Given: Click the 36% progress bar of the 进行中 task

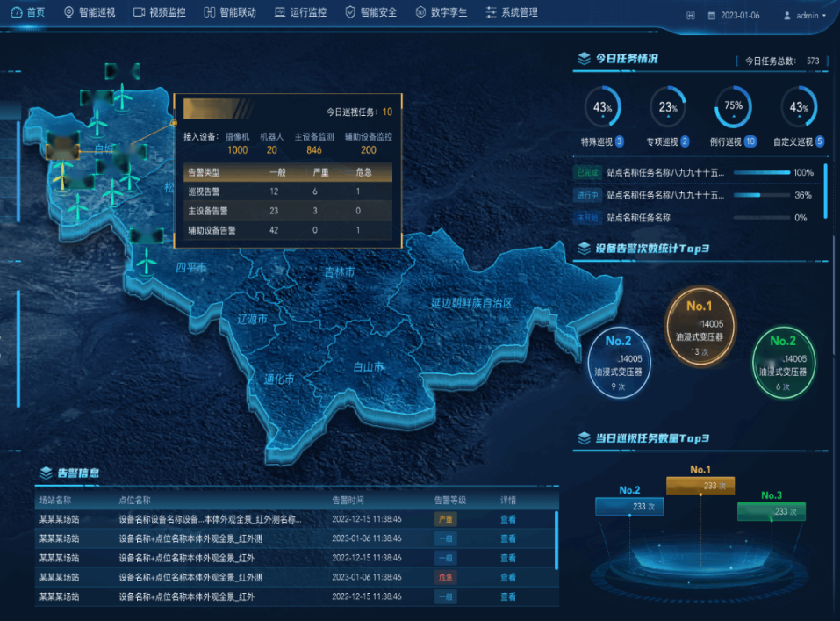Looking at the screenshot, I should [760, 195].
